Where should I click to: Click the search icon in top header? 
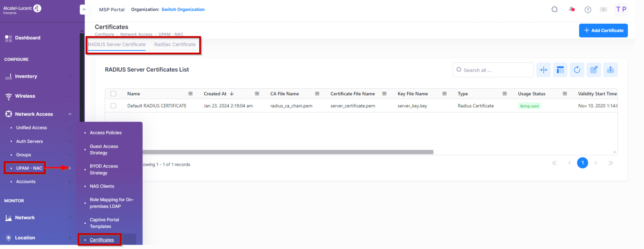554,9
